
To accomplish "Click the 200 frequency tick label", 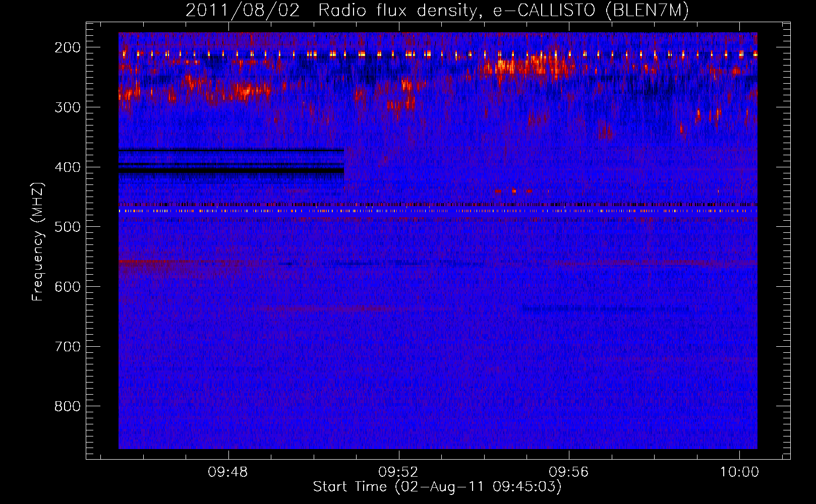I will (67, 47).
